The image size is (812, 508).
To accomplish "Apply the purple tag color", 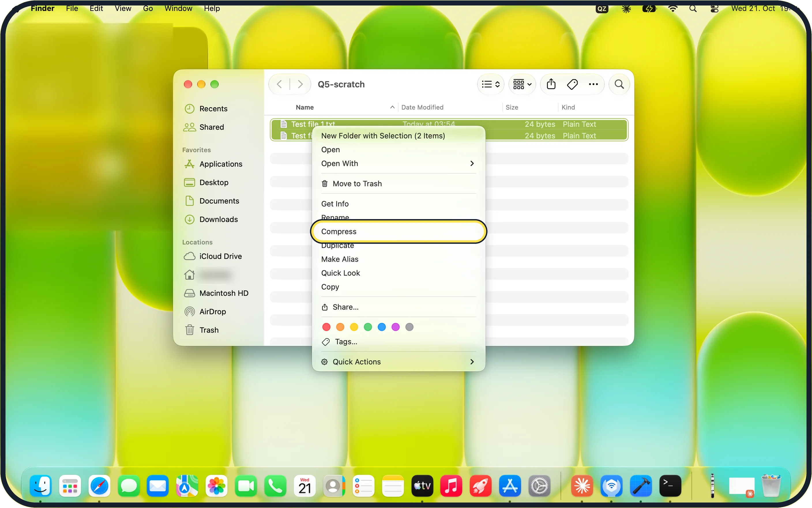I will pyautogui.click(x=395, y=327).
